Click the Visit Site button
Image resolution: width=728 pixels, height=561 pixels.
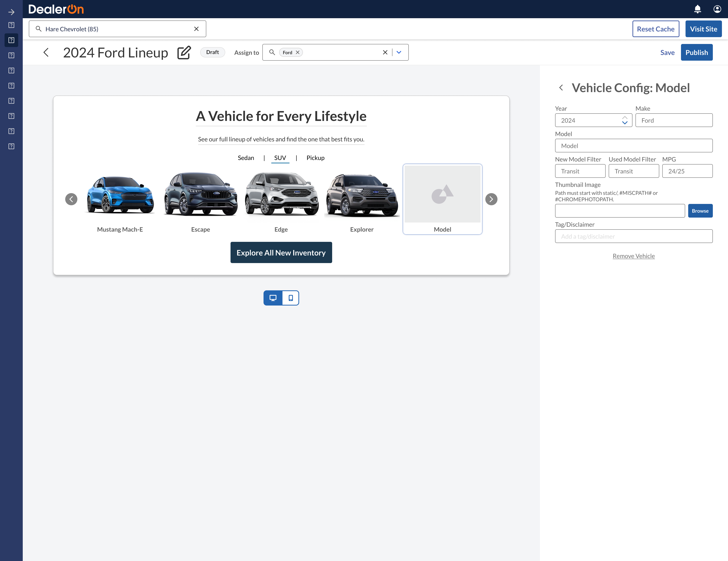point(703,29)
